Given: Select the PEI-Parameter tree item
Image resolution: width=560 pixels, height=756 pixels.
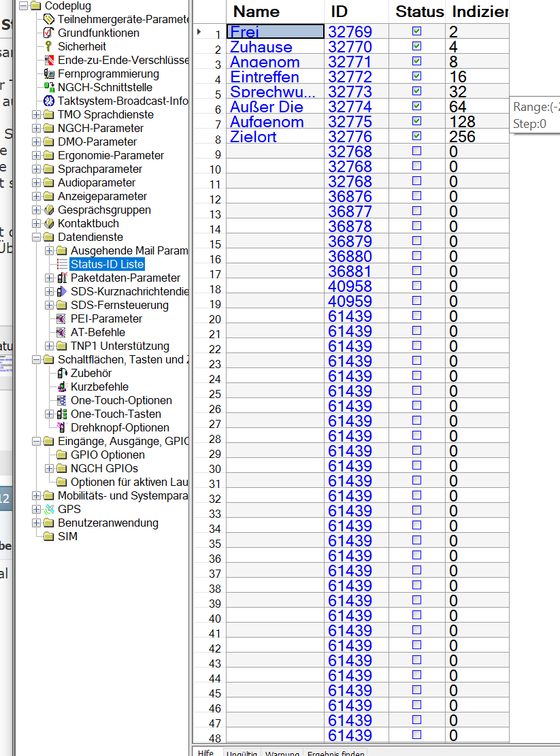Looking at the screenshot, I should (x=106, y=318).
